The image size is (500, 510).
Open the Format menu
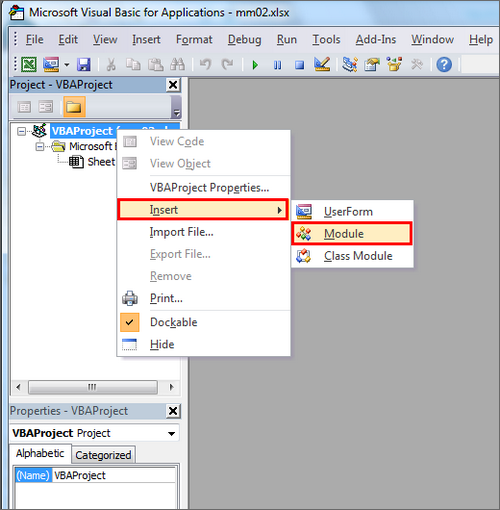coord(194,40)
